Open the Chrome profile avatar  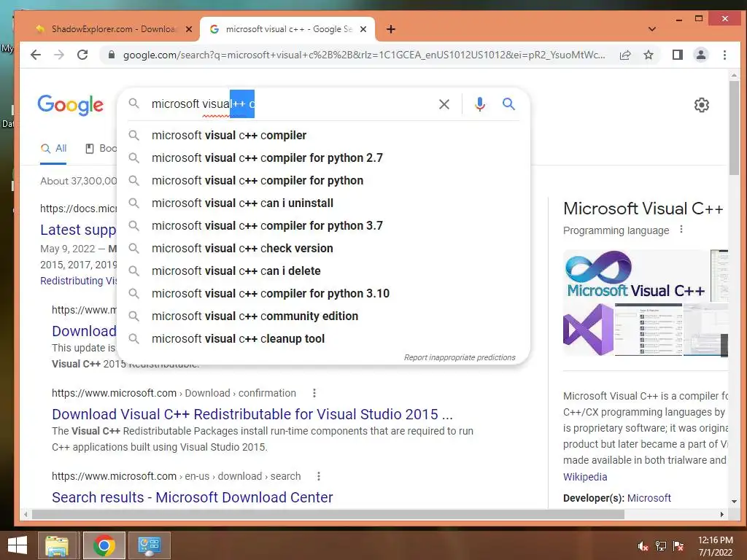pos(701,55)
